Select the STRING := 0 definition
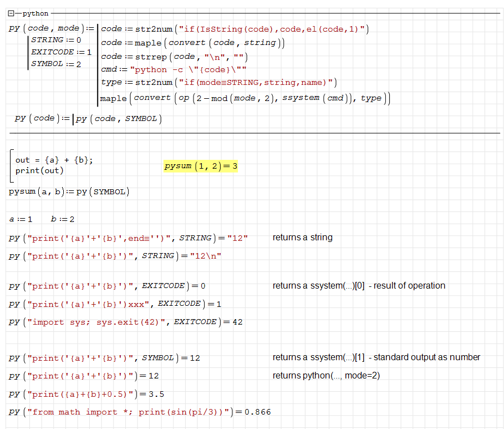This screenshot has height=429, width=504. 56,40
